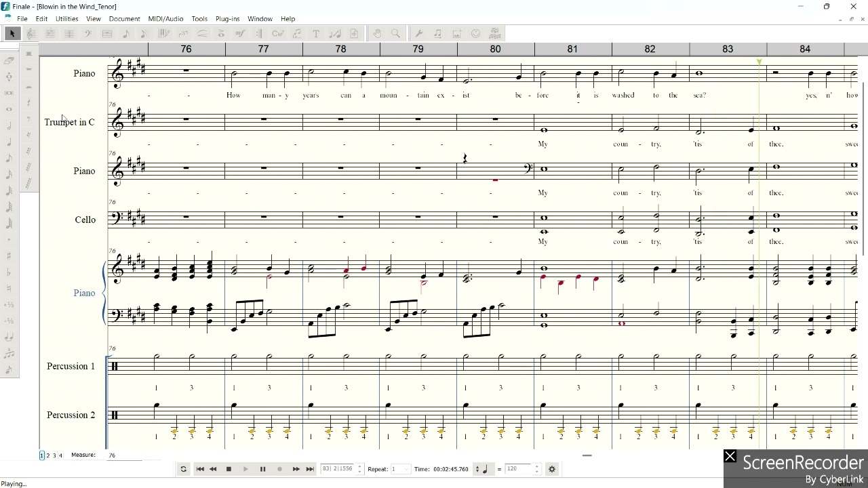Image resolution: width=868 pixels, height=488 pixels.
Task: Pick the Eraser in Simple Entry palette
Action: (x=9, y=60)
